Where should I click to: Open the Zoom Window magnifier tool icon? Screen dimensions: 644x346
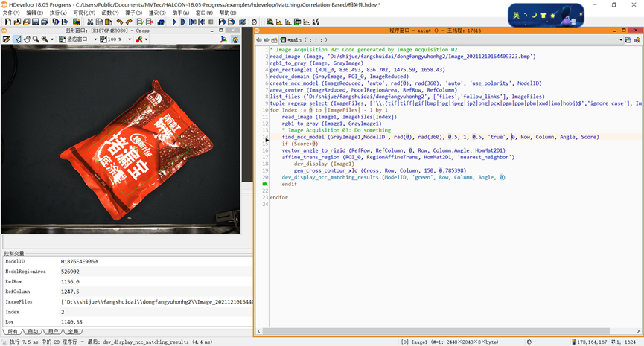point(270,22)
